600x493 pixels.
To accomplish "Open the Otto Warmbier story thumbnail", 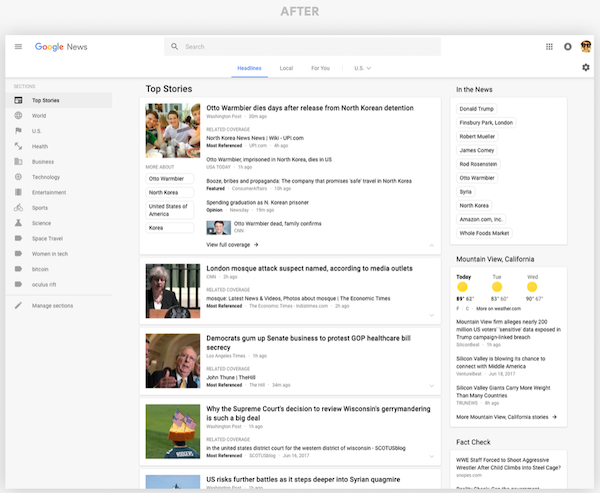I will (173, 130).
